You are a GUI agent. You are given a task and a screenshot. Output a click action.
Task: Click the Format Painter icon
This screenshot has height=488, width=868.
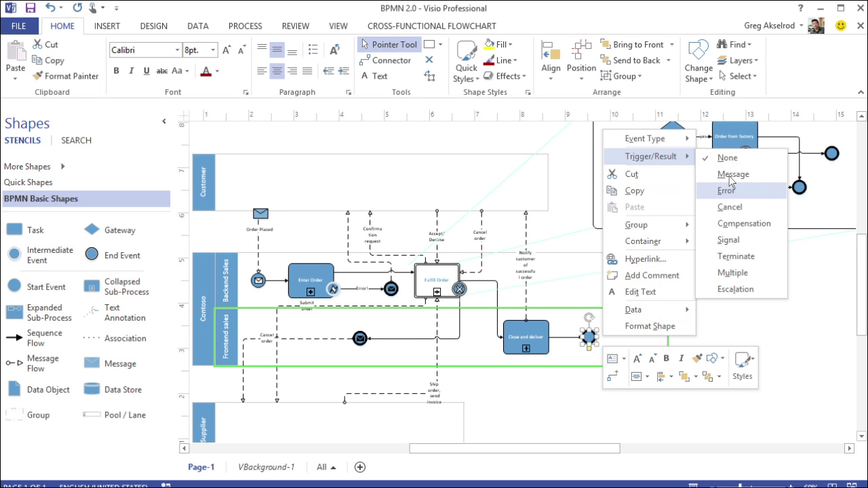pyautogui.click(x=37, y=75)
